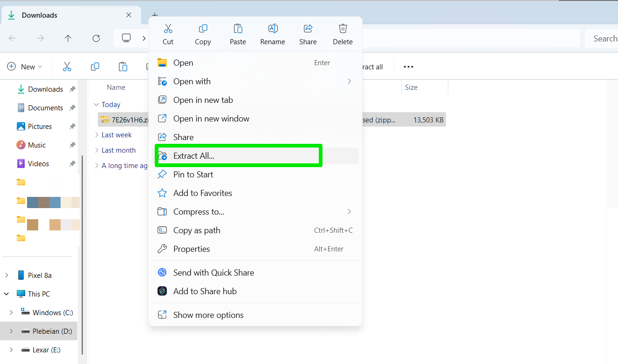This screenshot has height=364, width=618.
Task: Go up one folder level
Action: [x=68, y=38]
